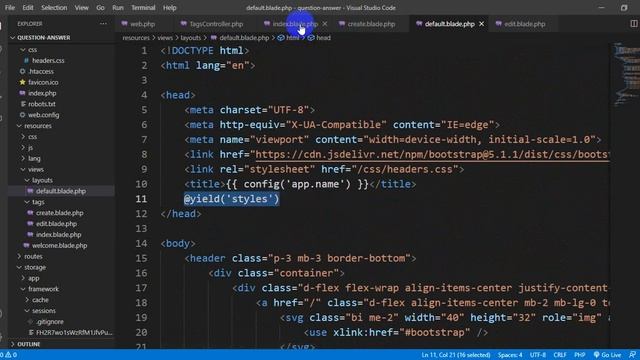The height and width of the screenshot is (360, 640).
Task: Click the Ln 11, Col 21 status
Action: [456, 355]
